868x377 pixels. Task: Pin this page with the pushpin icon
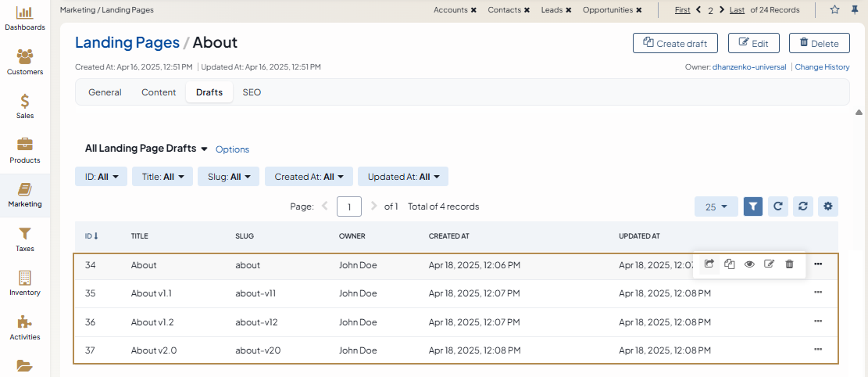point(855,10)
